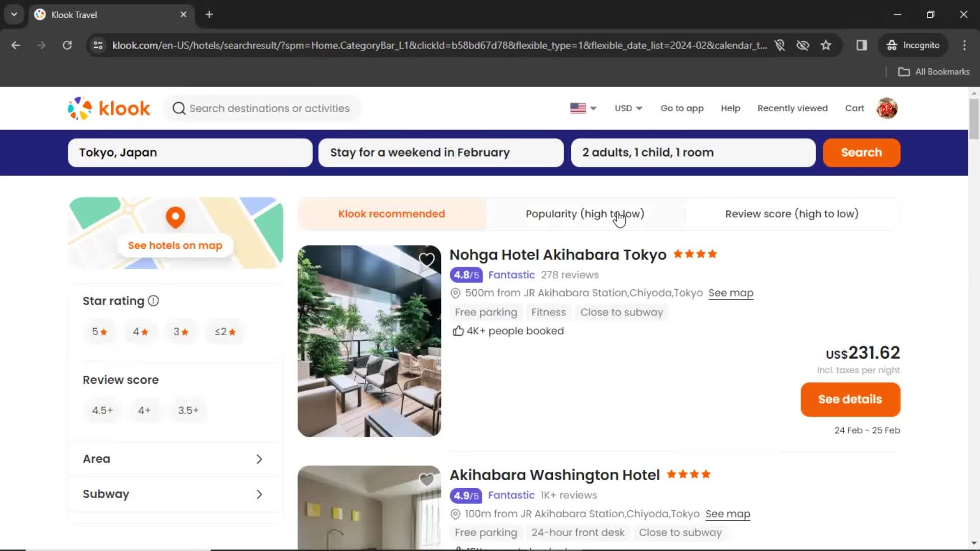This screenshot has width=980, height=551.
Task: Open the Chrome three-dot menu
Action: [964, 45]
